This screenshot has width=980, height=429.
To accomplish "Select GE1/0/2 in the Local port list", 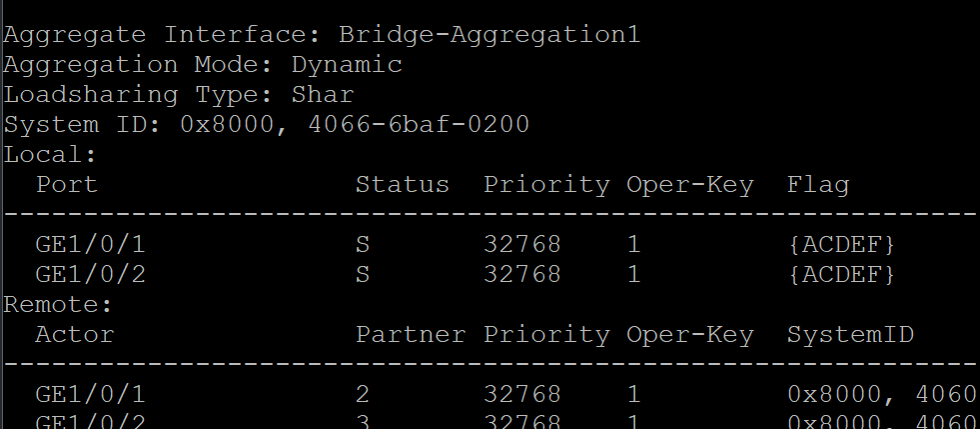I will tap(91, 274).
